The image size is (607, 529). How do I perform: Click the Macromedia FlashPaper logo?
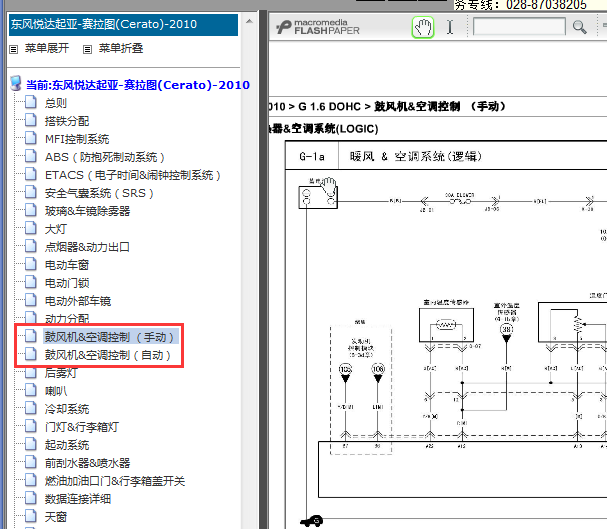318,27
